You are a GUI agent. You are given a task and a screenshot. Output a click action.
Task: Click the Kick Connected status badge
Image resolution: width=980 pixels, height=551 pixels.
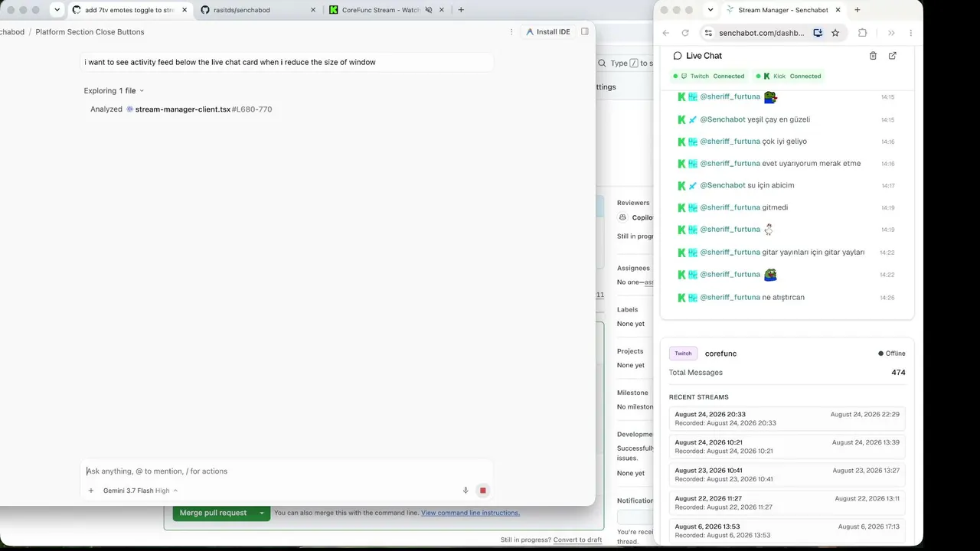(789, 77)
